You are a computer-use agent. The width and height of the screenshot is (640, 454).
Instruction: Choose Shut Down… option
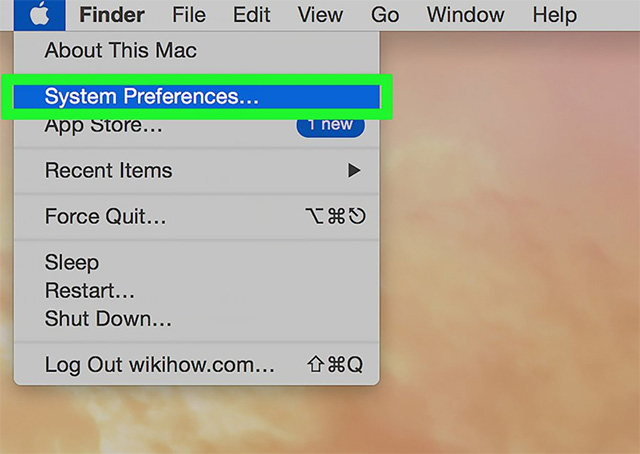(x=197, y=318)
